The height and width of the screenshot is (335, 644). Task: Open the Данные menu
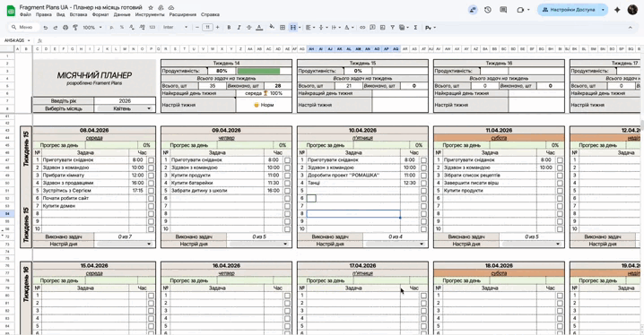122,14
